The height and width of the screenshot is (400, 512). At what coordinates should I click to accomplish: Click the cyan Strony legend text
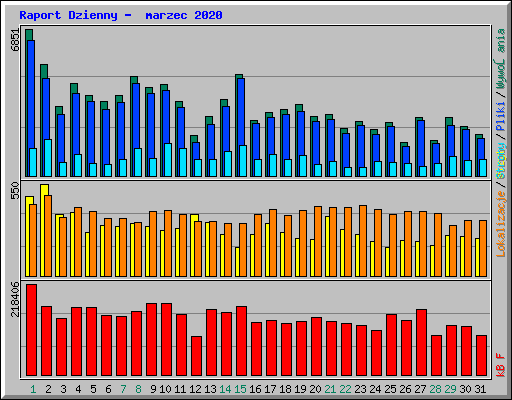click(501, 161)
